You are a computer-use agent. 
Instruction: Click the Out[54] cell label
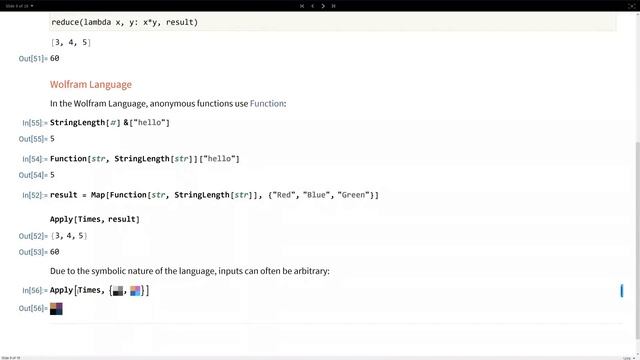tap(33, 175)
